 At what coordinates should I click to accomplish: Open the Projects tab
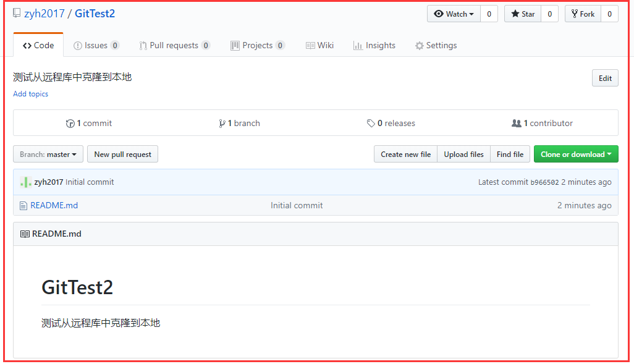pos(258,45)
